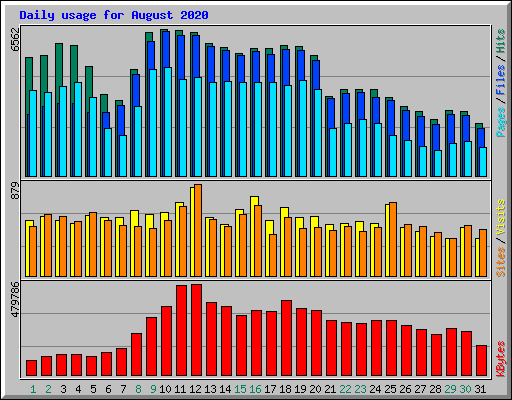Click the Pages legend label

pyautogui.click(x=501, y=122)
